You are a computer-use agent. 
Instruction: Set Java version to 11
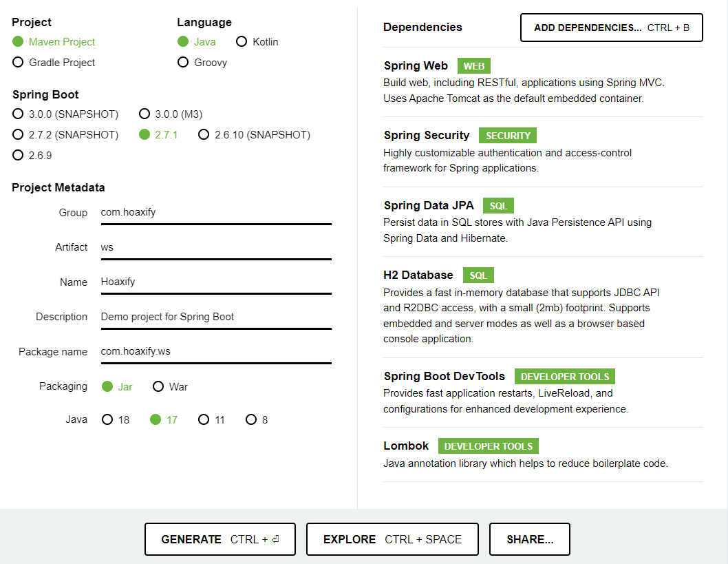click(x=204, y=419)
